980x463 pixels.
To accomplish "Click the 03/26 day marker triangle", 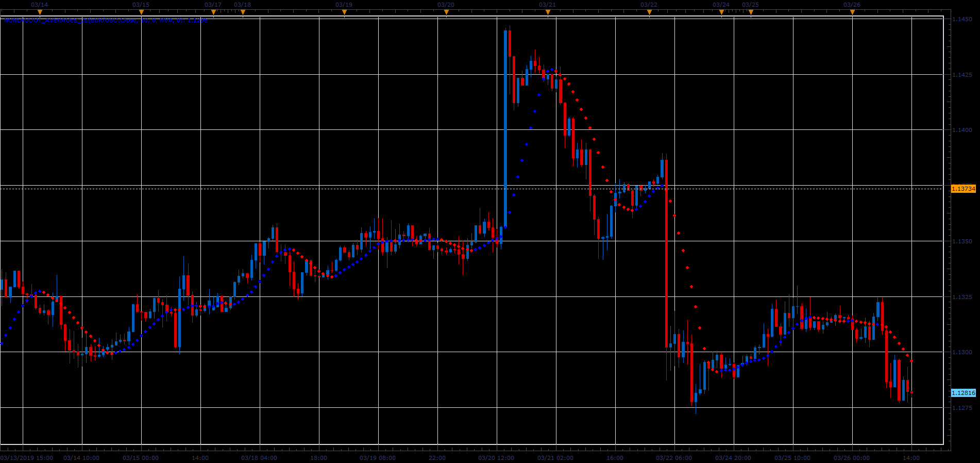I will tap(852, 12).
